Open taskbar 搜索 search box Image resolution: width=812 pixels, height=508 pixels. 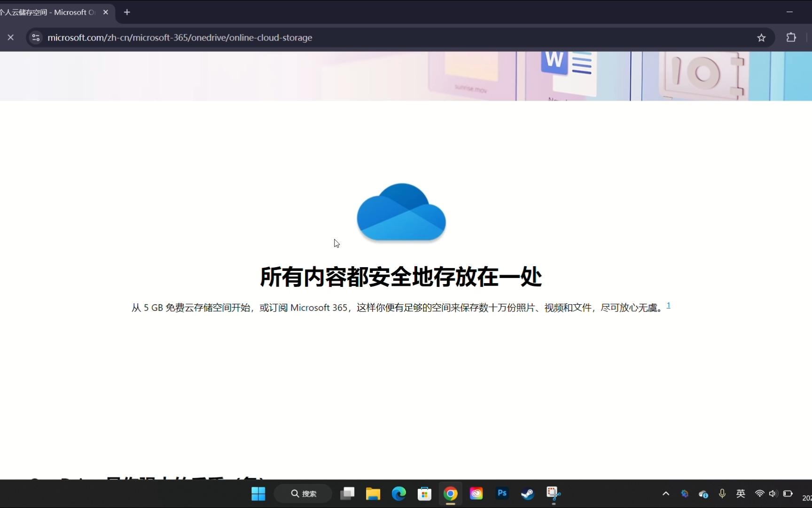click(303, 493)
